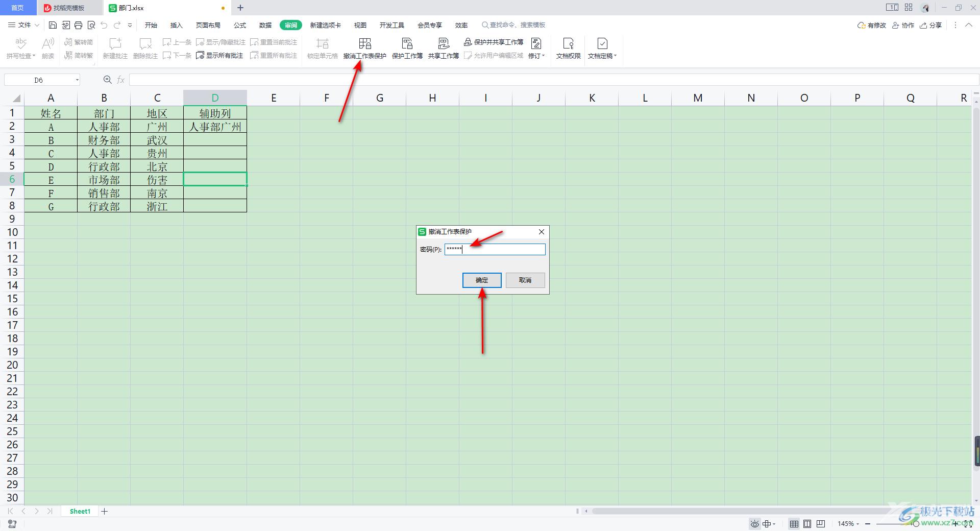Click 取消 in the dialog
Screen dimensions: 980x531
click(x=525, y=280)
